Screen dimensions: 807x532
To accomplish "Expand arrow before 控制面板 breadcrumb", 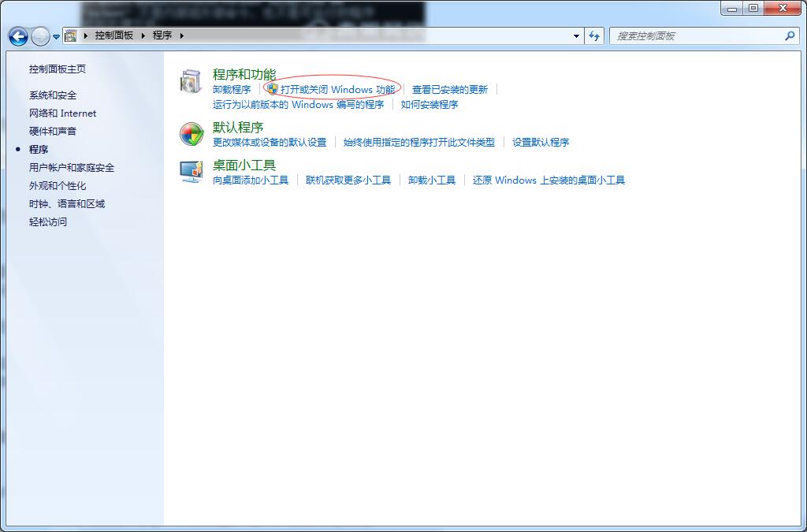I will [86, 35].
